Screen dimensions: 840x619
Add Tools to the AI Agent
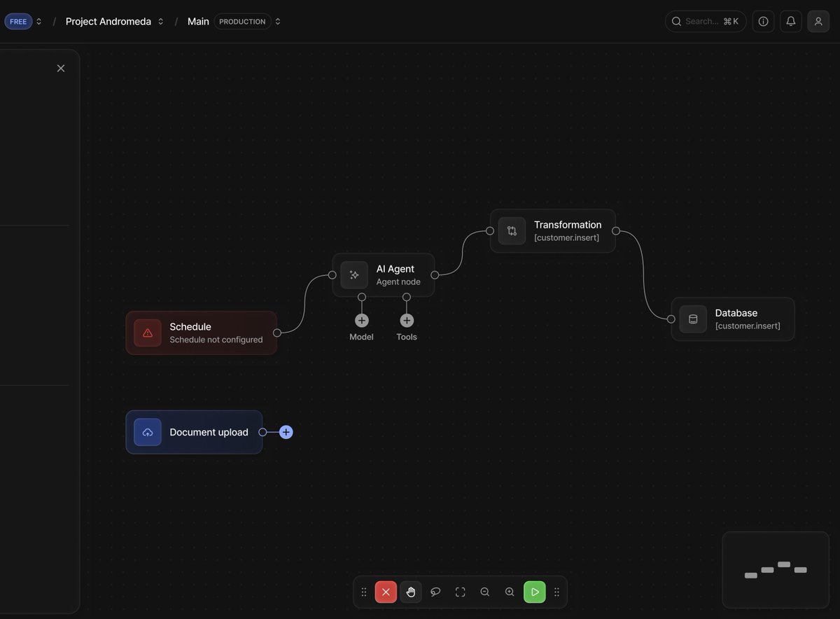coord(407,321)
